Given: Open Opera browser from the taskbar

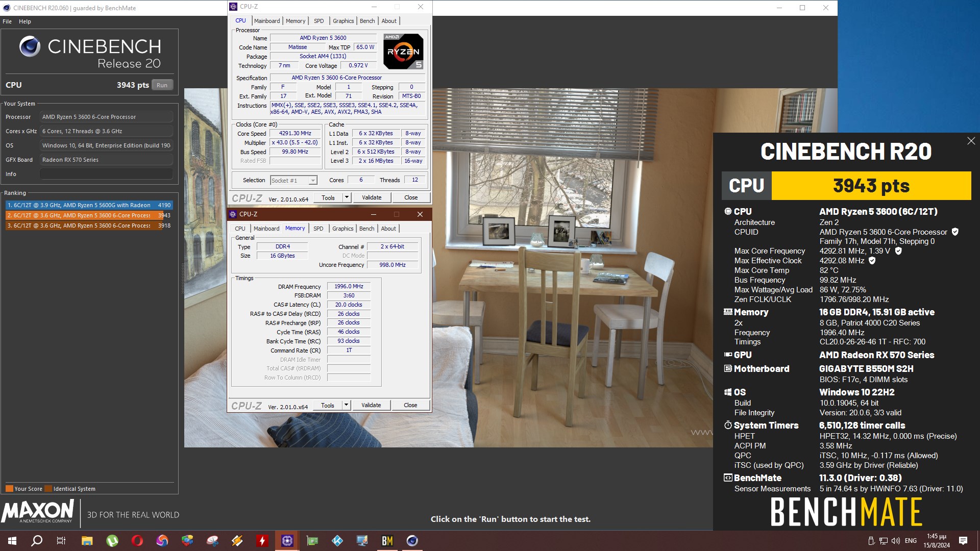Looking at the screenshot, I should tap(137, 541).
